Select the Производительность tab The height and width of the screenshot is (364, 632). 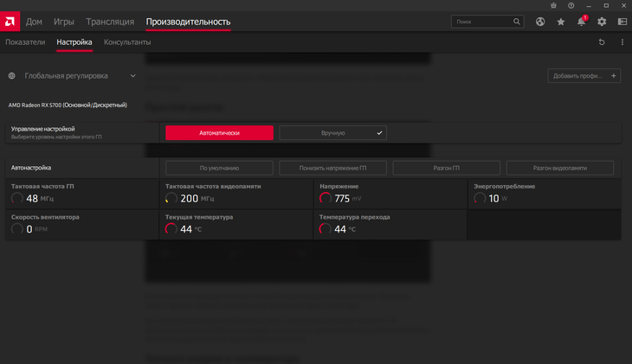188,22
